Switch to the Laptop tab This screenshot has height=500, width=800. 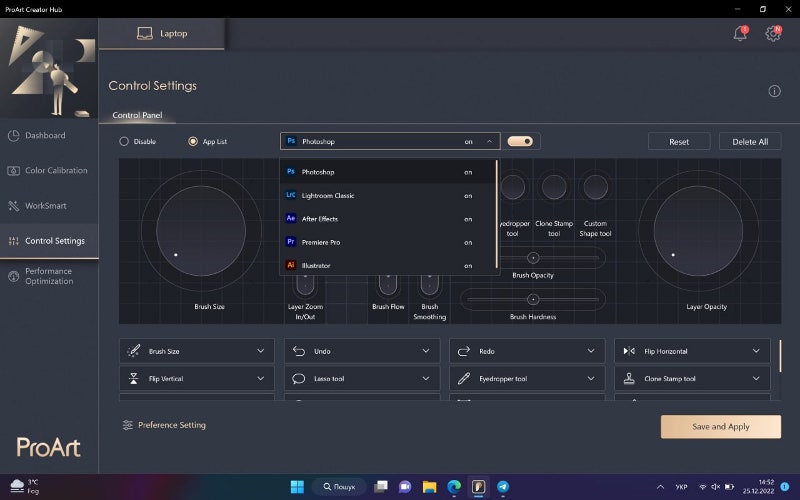(162, 34)
